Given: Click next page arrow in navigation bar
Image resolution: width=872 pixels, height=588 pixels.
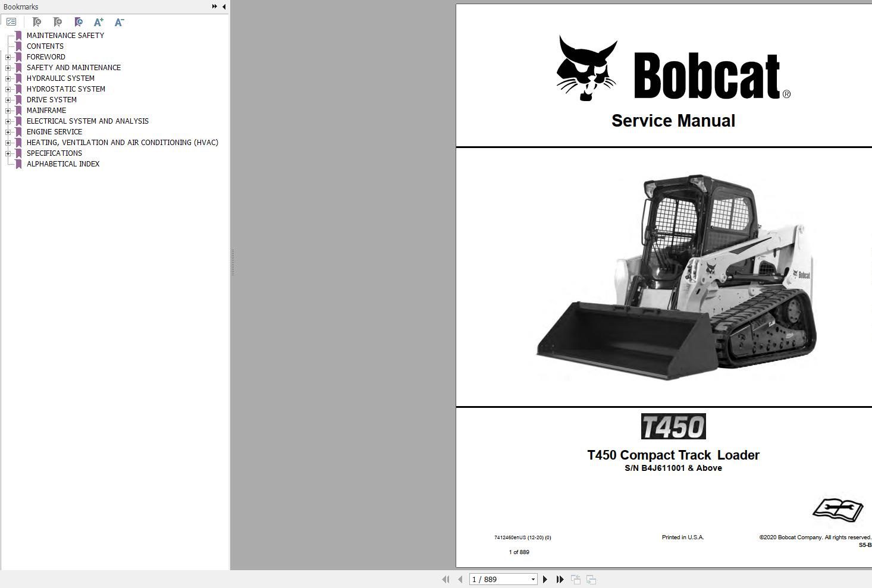Looking at the screenshot, I should pos(545,578).
